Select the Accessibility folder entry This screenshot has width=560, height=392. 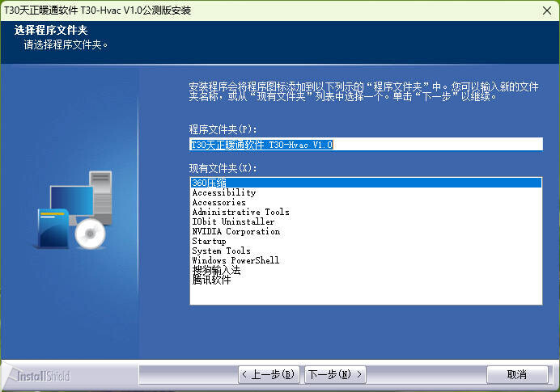(x=223, y=193)
